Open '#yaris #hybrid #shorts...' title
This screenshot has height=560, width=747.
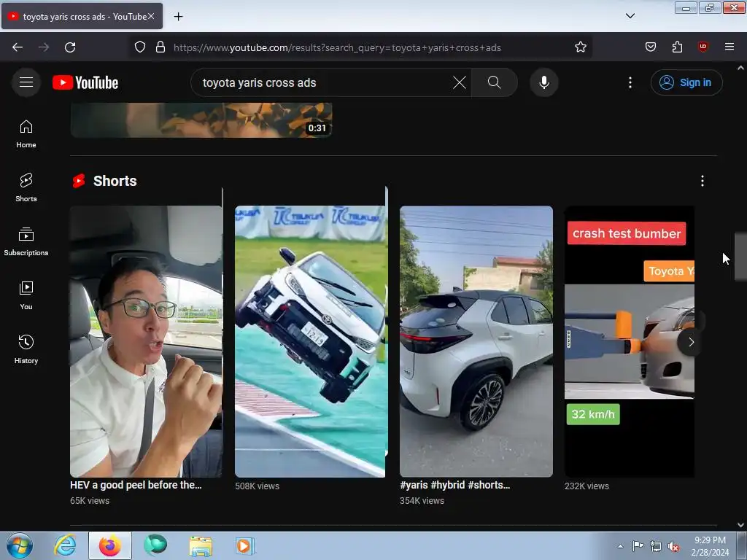pyautogui.click(x=455, y=485)
